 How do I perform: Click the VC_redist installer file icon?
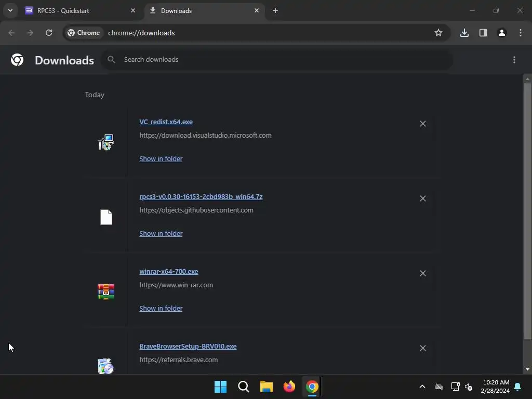click(106, 142)
